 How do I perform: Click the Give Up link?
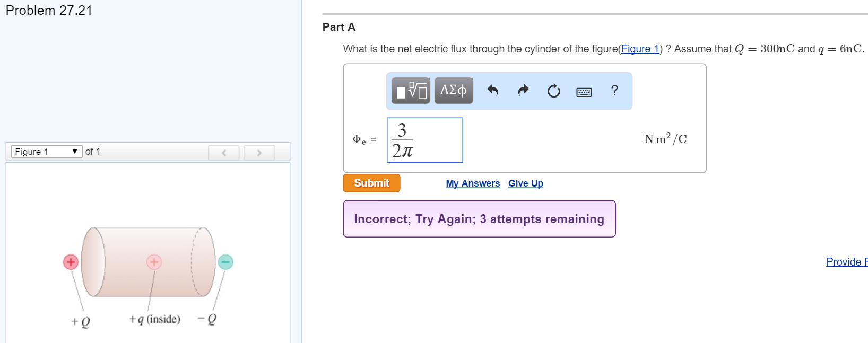[x=525, y=183]
